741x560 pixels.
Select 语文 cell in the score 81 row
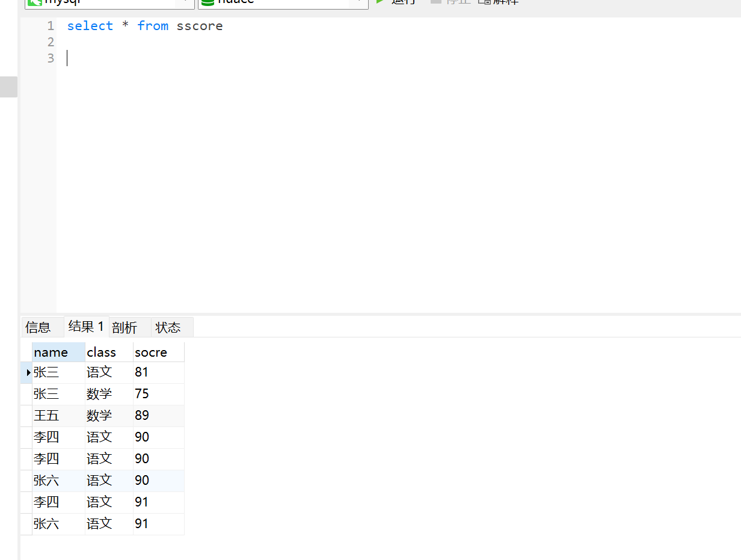[109, 373]
